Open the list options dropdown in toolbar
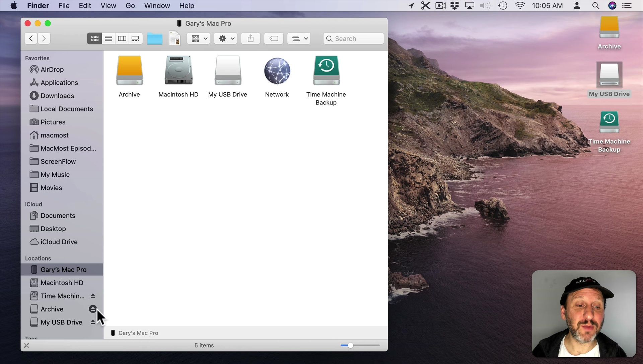643x364 pixels. point(299,38)
